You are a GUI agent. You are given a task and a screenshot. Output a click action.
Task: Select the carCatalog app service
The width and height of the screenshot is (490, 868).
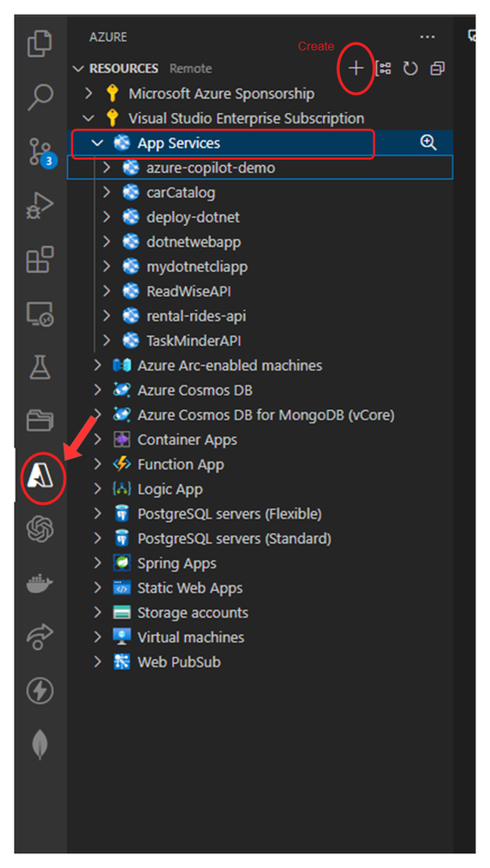coord(181,193)
